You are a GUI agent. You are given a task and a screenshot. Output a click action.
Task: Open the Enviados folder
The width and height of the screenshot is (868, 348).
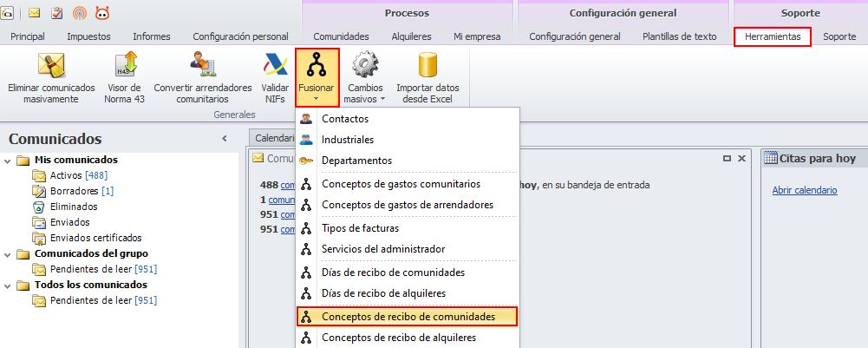pyautogui.click(x=69, y=222)
